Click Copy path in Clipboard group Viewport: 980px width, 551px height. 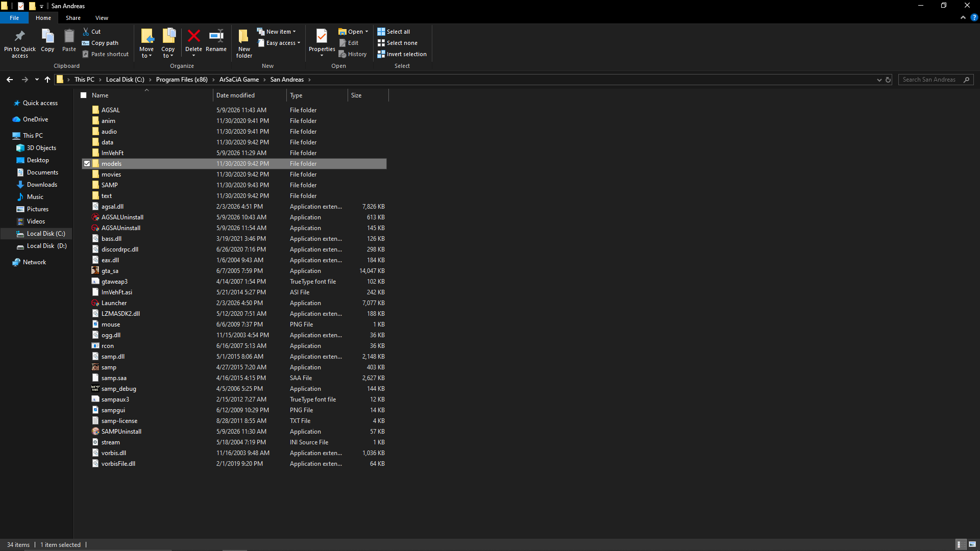pyautogui.click(x=100, y=43)
